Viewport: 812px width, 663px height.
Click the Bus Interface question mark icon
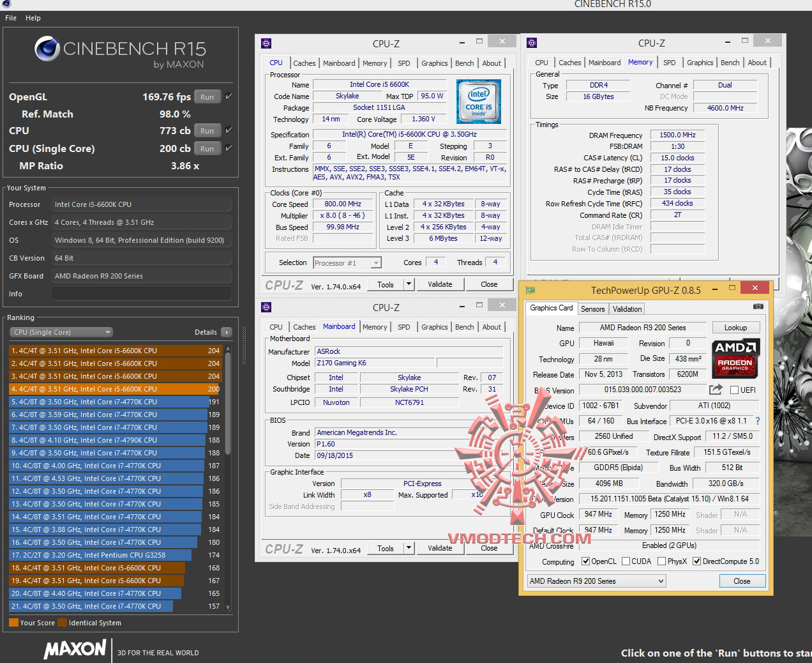tap(758, 421)
